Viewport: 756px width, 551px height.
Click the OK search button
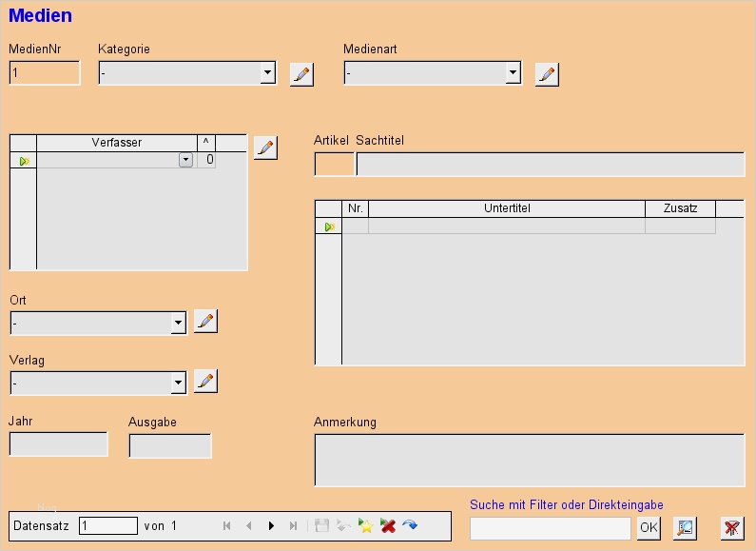tap(649, 528)
